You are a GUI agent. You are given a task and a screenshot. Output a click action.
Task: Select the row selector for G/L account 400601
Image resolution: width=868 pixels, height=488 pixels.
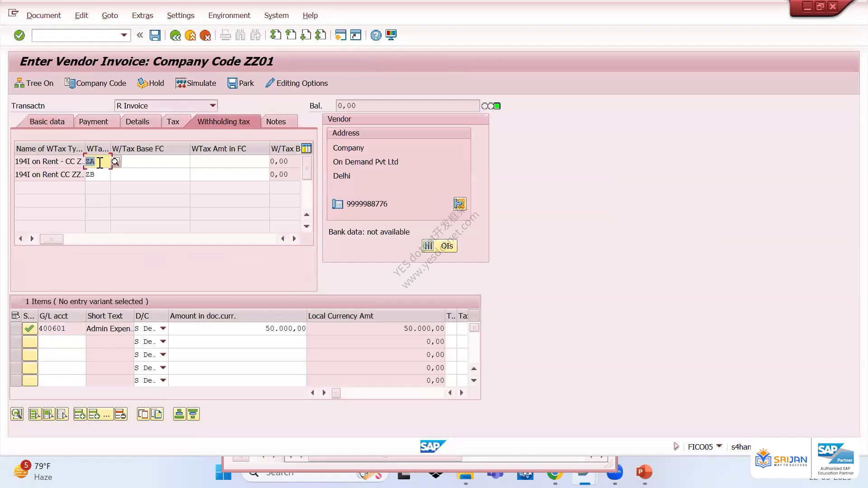click(x=16, y=328)
